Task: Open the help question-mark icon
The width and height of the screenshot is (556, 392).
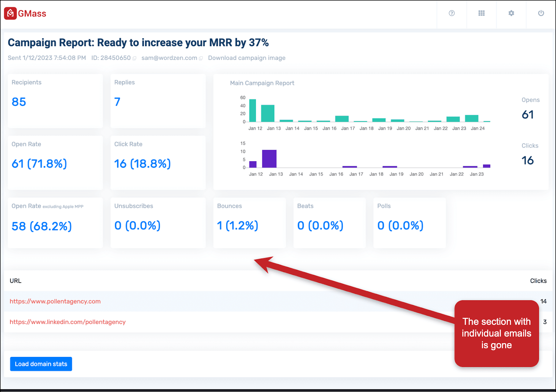Action: tap(452, 13)
